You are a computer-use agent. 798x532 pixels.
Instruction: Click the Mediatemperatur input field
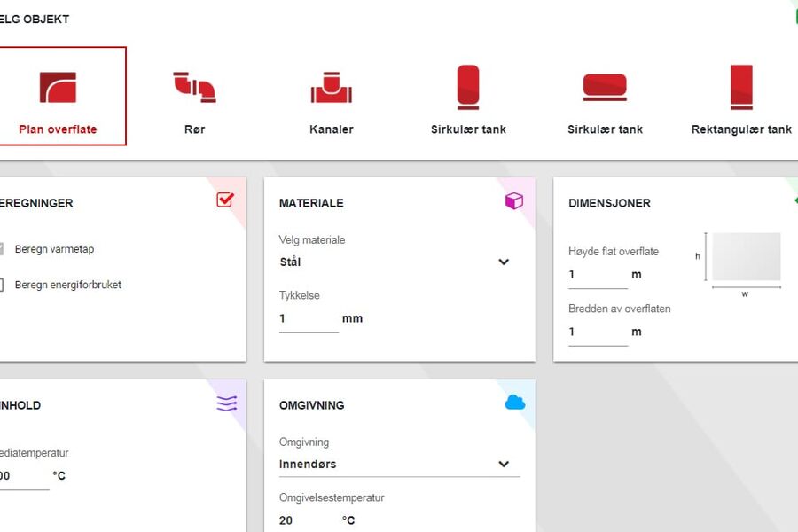coord(22,476)
